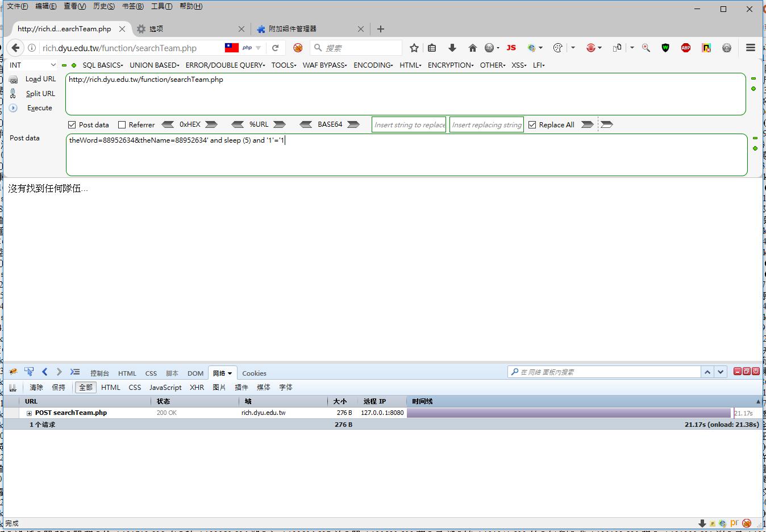Open the 历史 menu

coord(104,6)
